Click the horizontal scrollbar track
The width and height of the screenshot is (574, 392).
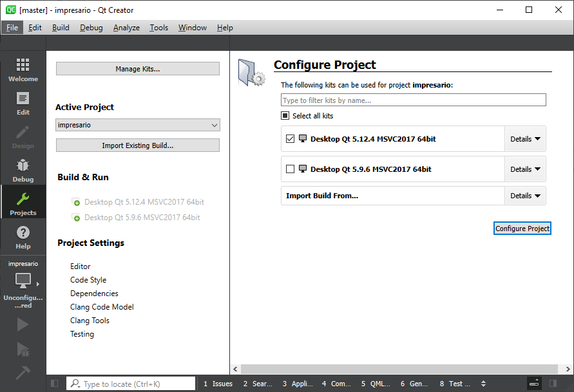click(399, 369)
